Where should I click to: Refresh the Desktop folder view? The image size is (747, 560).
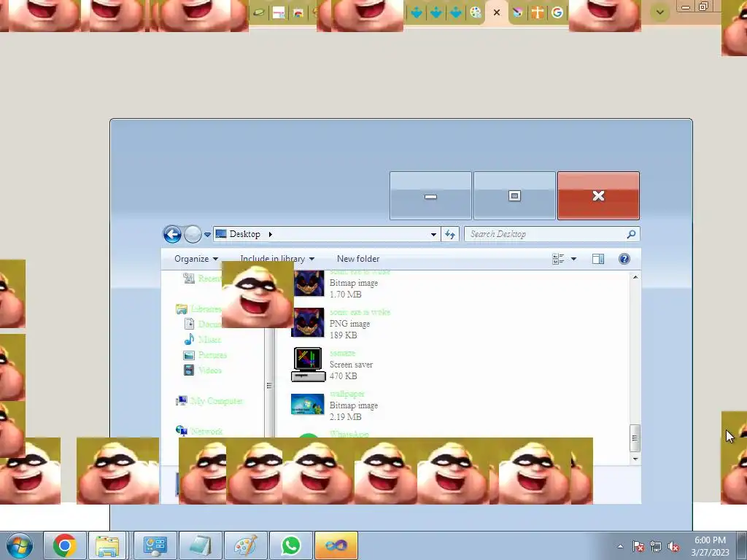click(449, 234)
